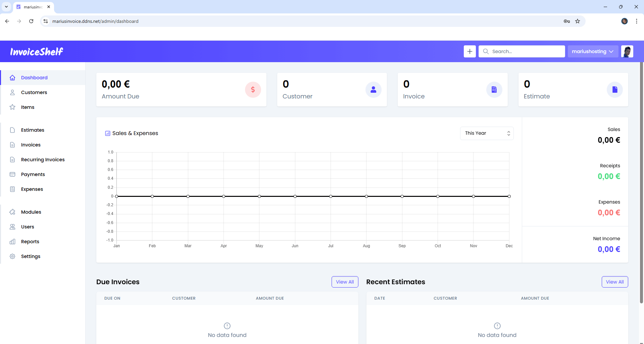This screenshot has height=344, width=644.
Task: View all Recent Estimates
Action: [614, 282]
